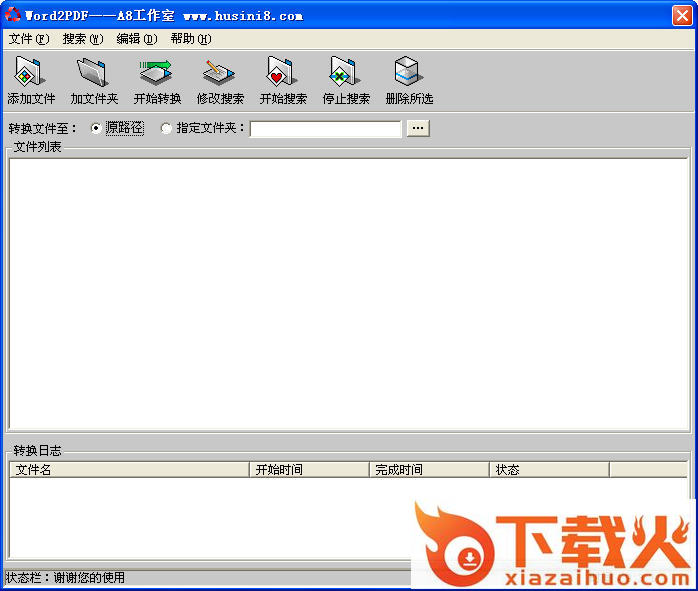Click the 修改搜索 (modify search) toolbar icon
Image resolution: width=698 pixels, height=591 pixels.
pyautogui.click(x=219, y=71)
